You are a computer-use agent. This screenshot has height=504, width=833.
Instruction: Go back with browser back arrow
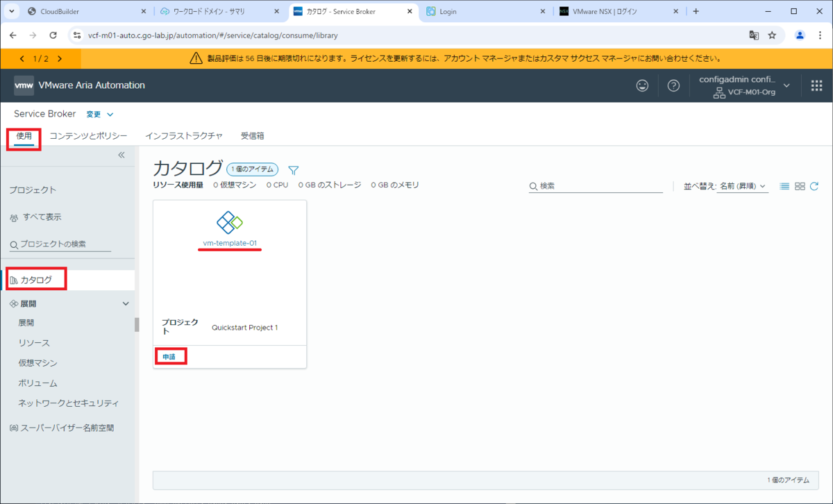click(x=15, y=35)
